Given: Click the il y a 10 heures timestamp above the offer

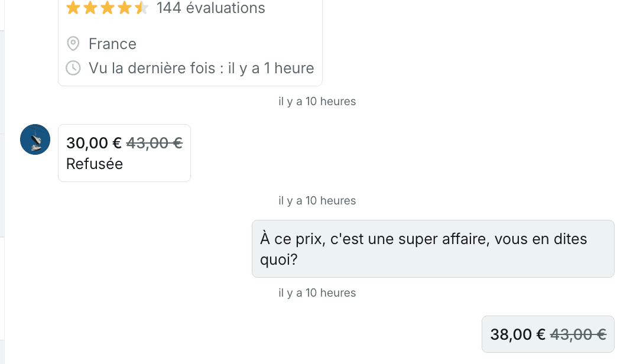Looking at the screenshot, I should point(317,101).
